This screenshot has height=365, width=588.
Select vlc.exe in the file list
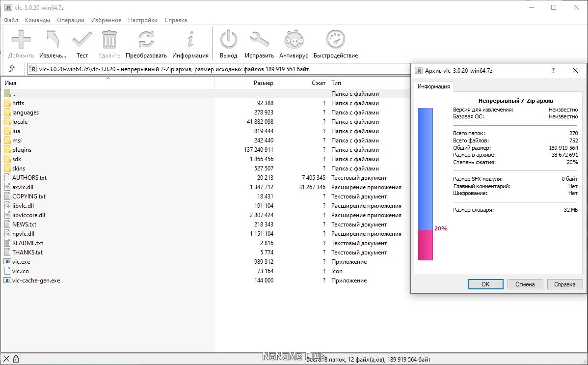(21, 262)
